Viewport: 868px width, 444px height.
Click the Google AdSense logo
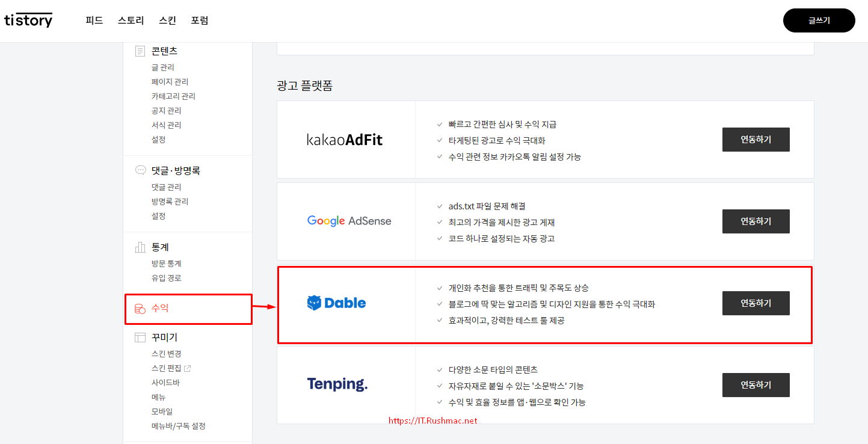(349, 221)
